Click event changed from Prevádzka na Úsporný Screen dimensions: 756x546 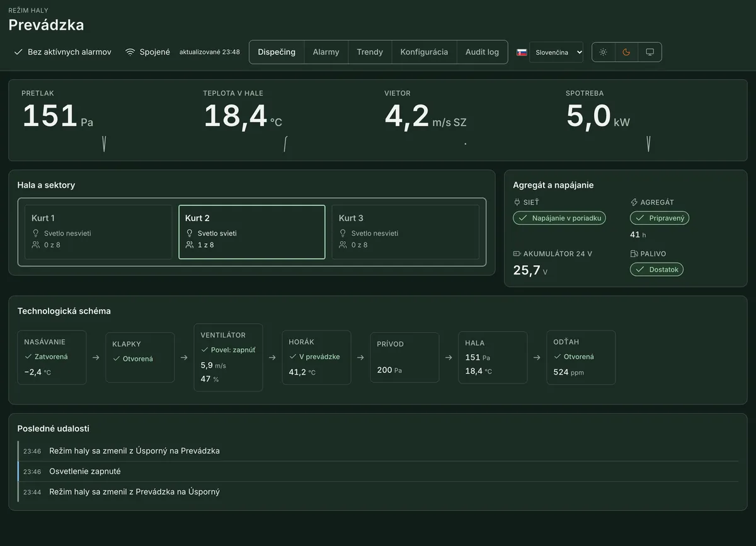[x=378, y=492]
